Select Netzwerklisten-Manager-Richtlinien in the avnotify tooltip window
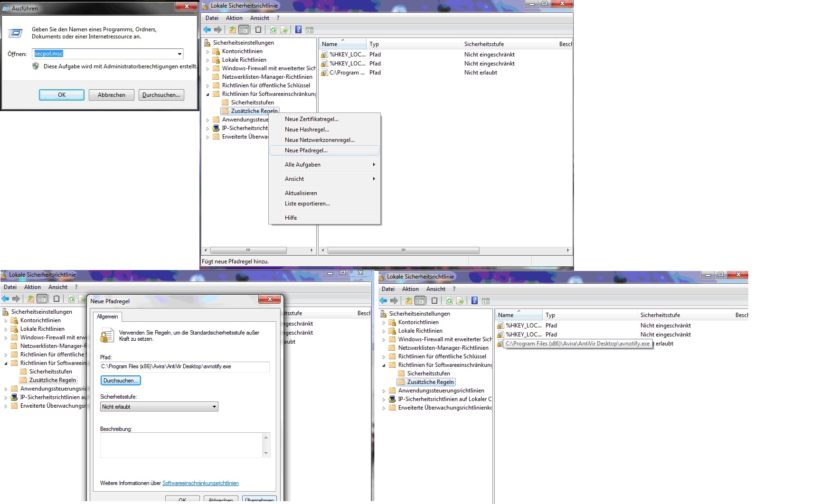The height and width of the screenshot is (504, 820). pyautogui.click(x=443, y=348)
